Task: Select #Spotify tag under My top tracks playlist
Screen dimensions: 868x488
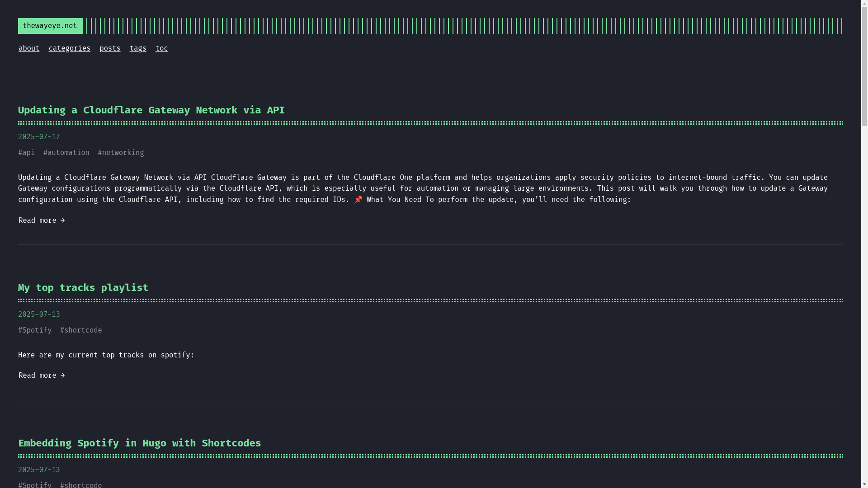Action: (35, 330)
